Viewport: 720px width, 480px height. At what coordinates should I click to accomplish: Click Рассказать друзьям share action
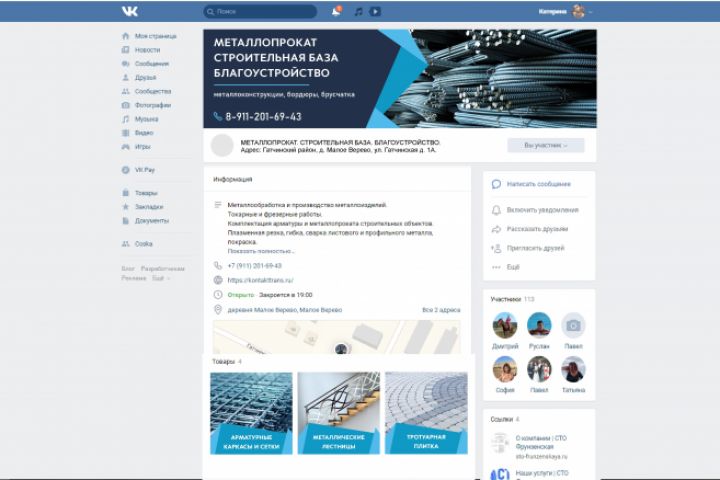530,229
